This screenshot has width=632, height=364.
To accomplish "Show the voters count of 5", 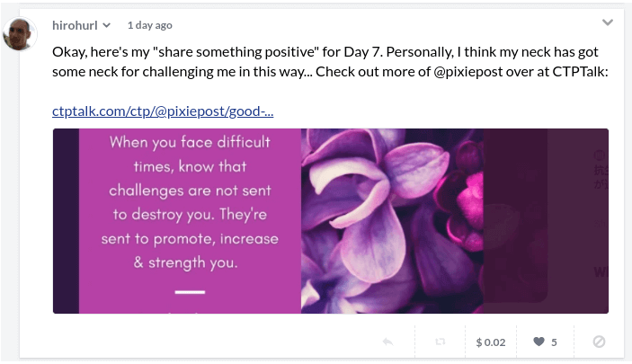I will (554, 342).
